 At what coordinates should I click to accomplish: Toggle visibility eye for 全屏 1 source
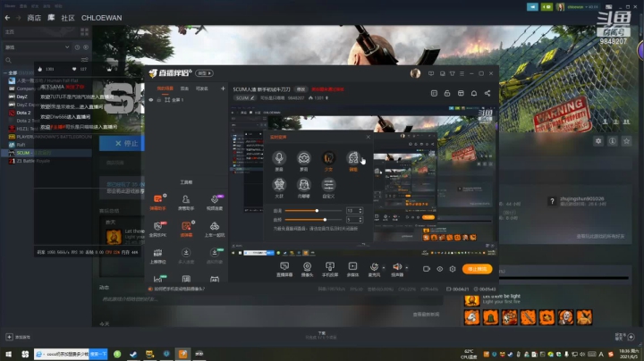point(151,100)
